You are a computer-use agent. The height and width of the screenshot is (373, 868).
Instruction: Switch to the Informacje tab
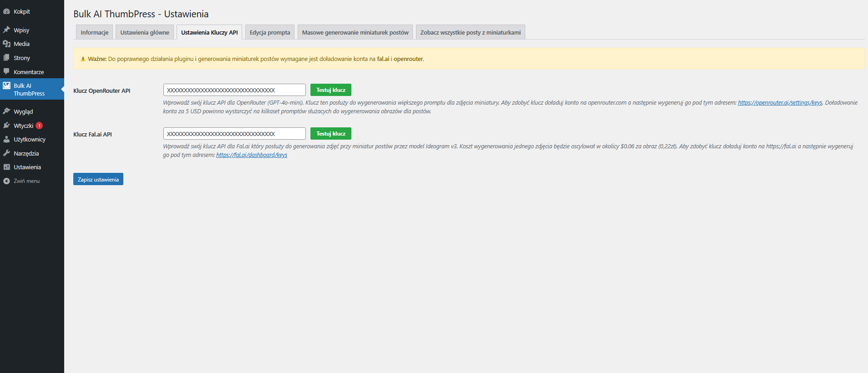click(x=94, y=32)
